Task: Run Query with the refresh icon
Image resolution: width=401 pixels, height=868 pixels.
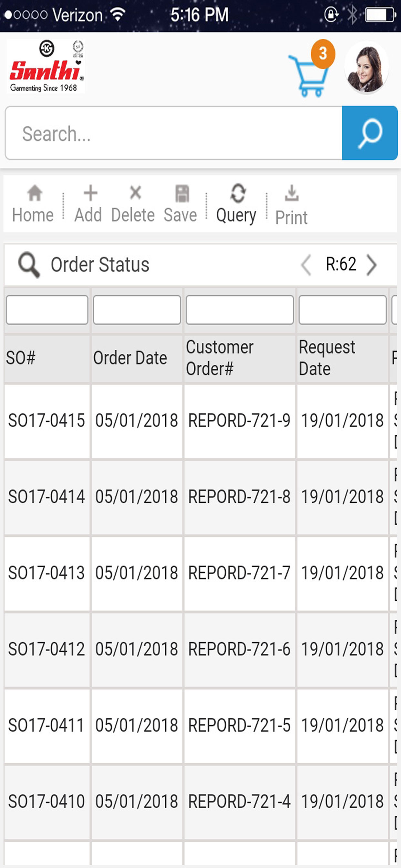Action: pyautogui.click(x=238, y=193)
